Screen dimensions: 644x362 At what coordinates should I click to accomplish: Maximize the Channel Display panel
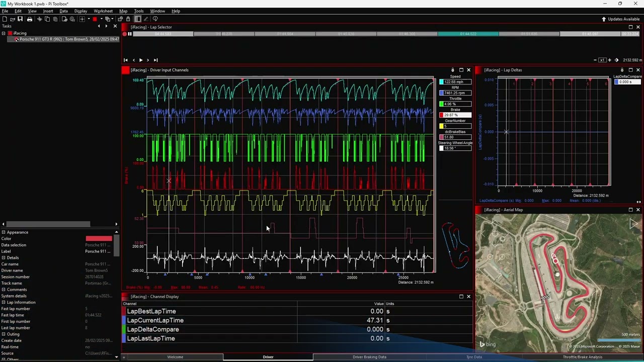pyautogui.click(x=461, y=297)
